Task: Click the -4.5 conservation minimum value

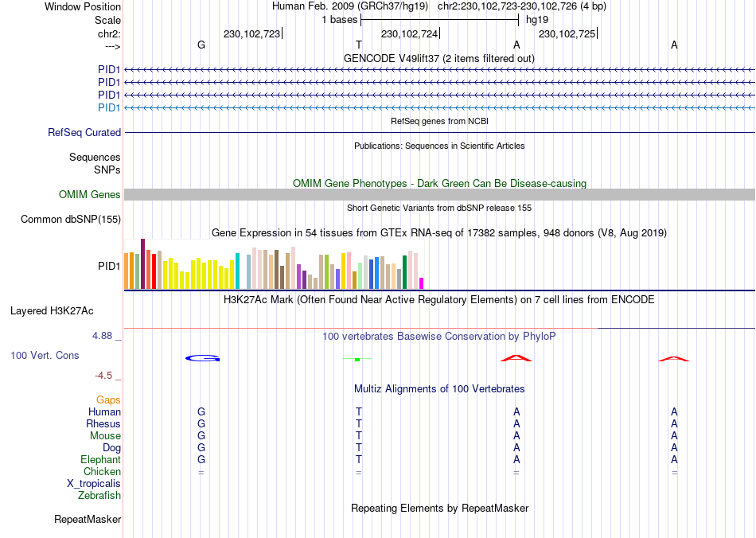Action: tap(103, 375)
